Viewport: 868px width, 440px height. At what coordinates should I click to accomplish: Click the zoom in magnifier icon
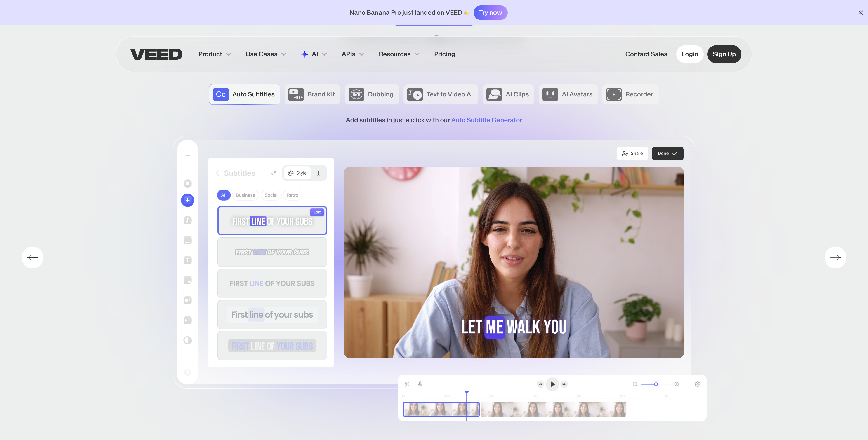[677, 384]
